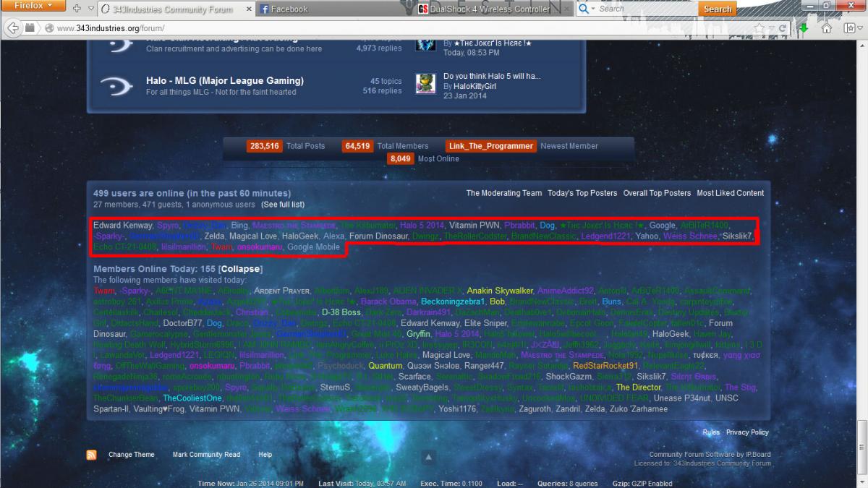Click the globe site identity icon
Image resolution: width=868 pixels, height=488 pixels.
[x=48, y=28]
